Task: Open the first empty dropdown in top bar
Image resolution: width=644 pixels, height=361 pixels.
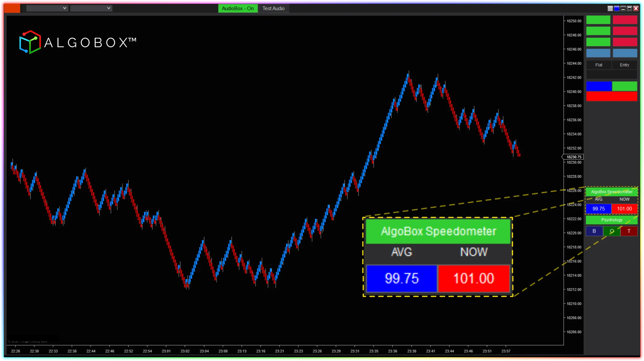Action: tap(47, 8)
